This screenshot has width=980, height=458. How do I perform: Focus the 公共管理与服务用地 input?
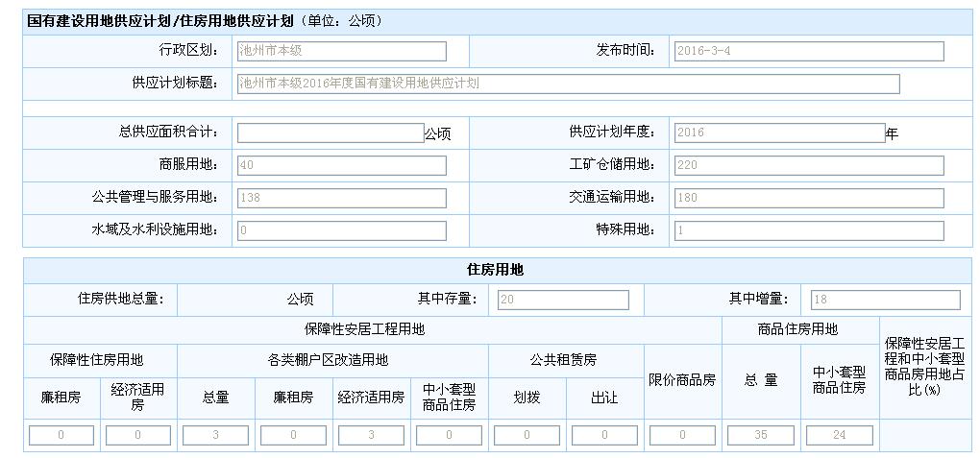(x=341, y=198)
